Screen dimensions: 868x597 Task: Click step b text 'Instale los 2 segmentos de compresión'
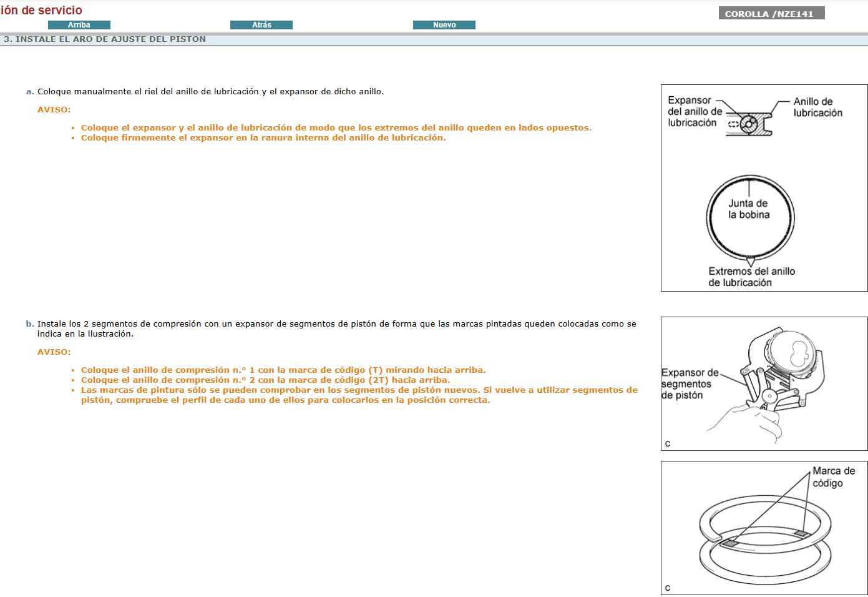(337, 328)
